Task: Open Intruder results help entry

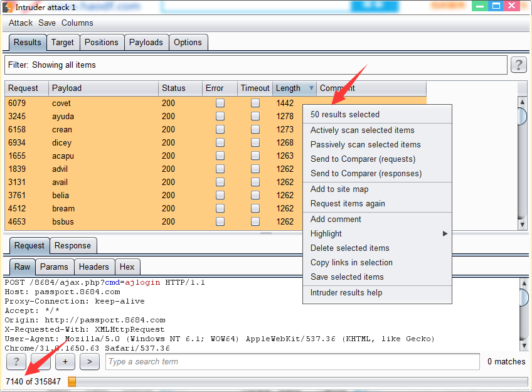Action: [x=377, y=293]
